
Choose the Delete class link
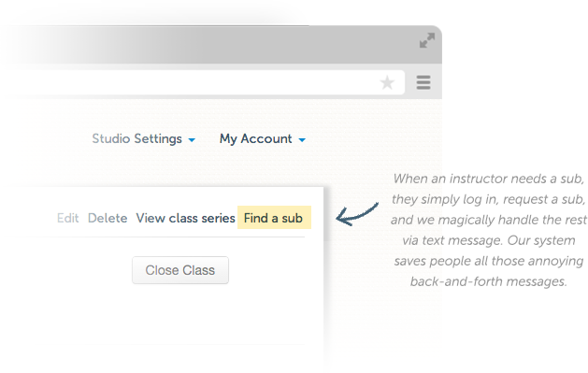[108, 218]
